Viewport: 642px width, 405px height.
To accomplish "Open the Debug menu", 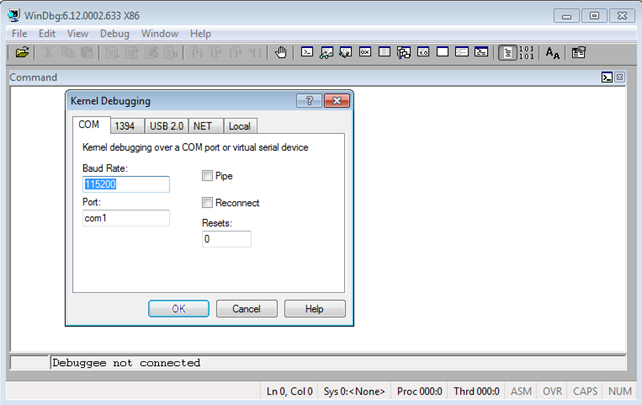I will tap(114, 33).
